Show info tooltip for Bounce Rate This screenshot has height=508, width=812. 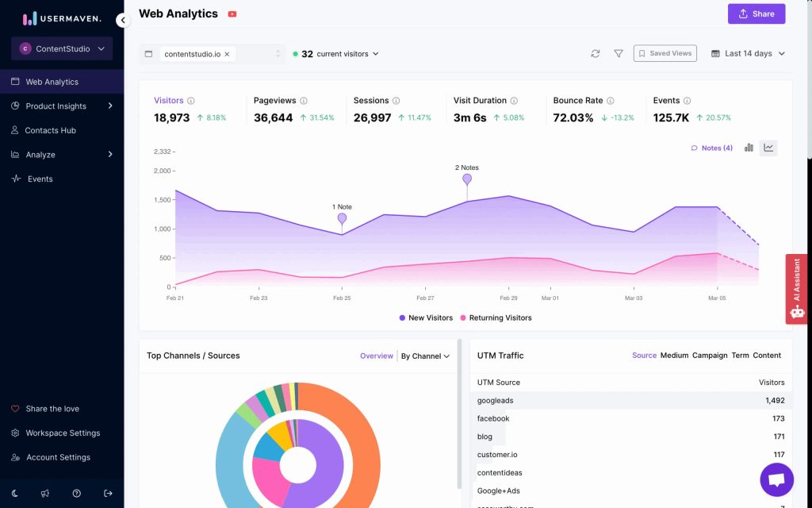[610, 101]
